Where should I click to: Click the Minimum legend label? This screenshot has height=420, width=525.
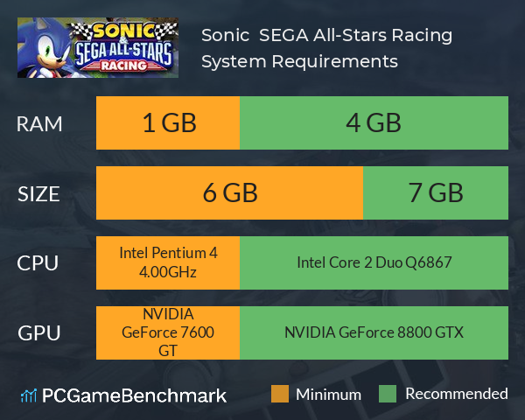coord(328,395)
